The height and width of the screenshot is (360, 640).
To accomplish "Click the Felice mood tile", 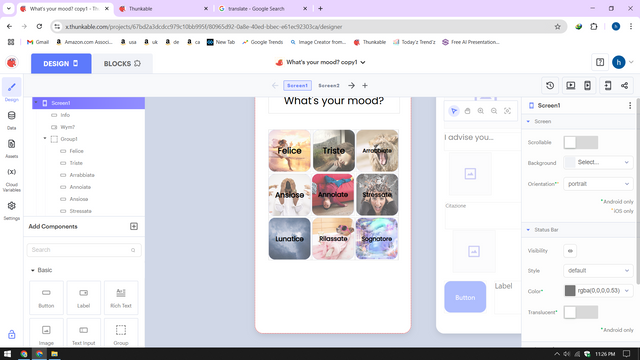I will tap(289, 151).
